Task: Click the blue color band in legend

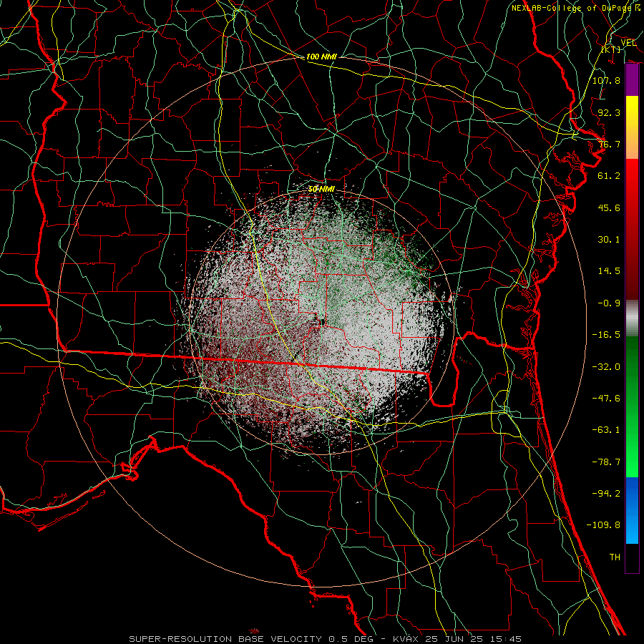Action: pos(632,510)
